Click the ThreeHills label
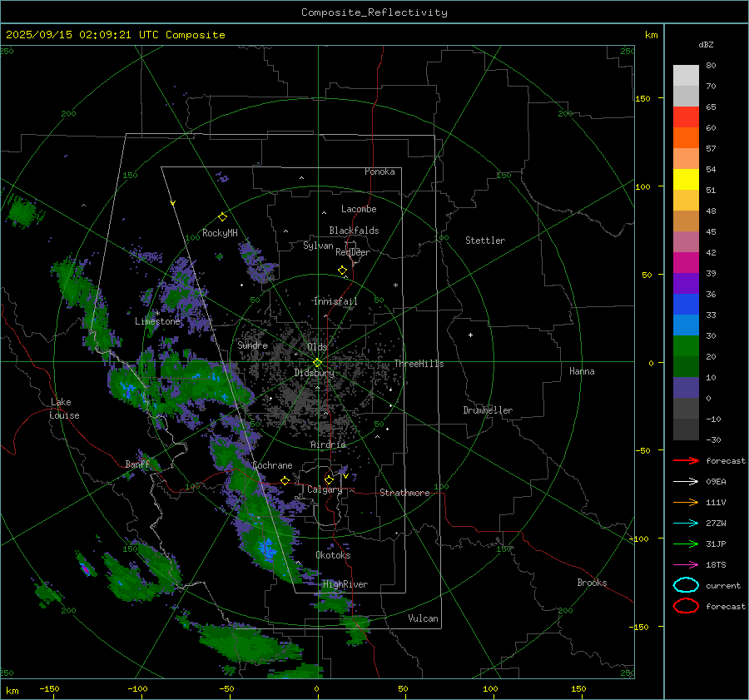 pyautogui.click(x=419, y=364)
